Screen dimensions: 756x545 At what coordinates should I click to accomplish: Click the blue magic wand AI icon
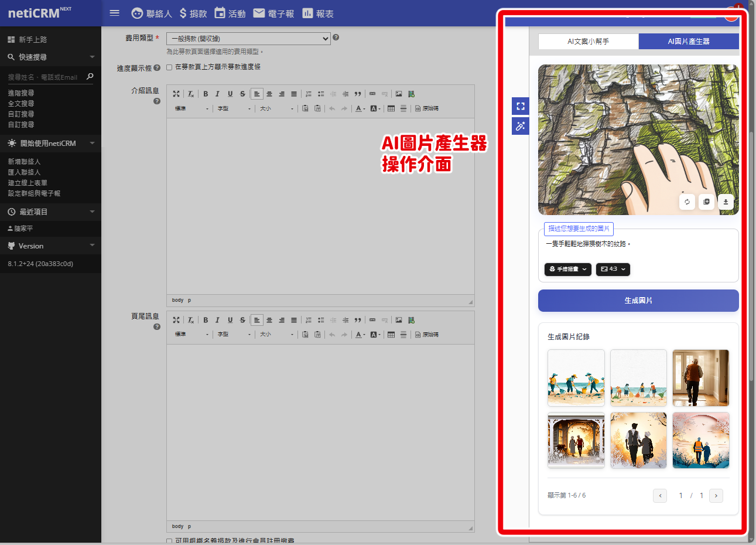(520, 126)
